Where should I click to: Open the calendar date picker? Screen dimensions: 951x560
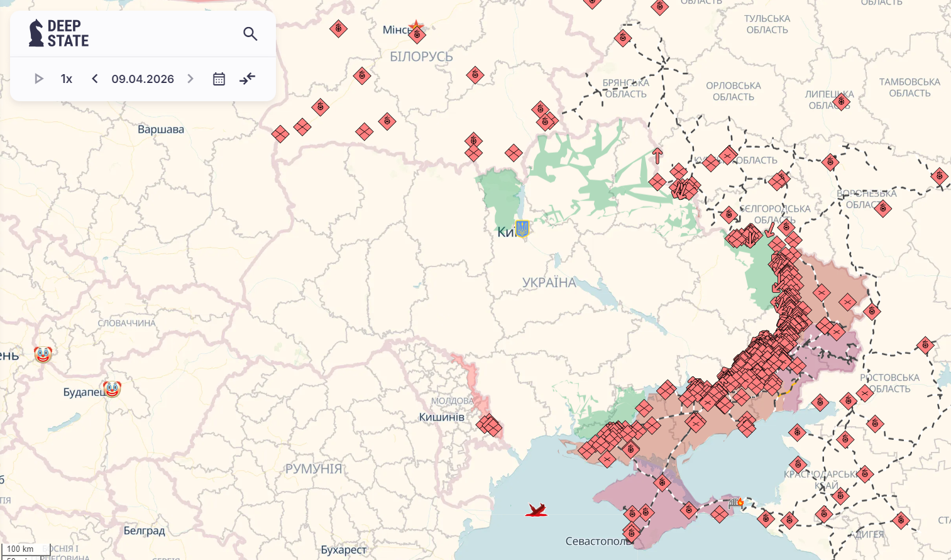click(219, 79)
